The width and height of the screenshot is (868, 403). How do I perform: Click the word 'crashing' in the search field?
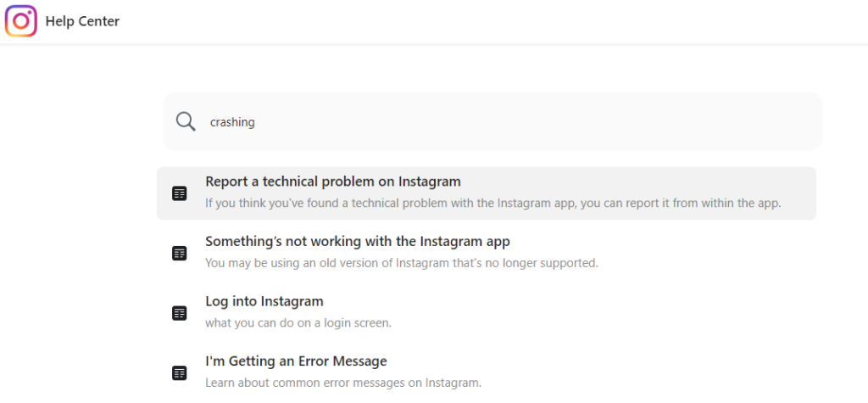232,122
